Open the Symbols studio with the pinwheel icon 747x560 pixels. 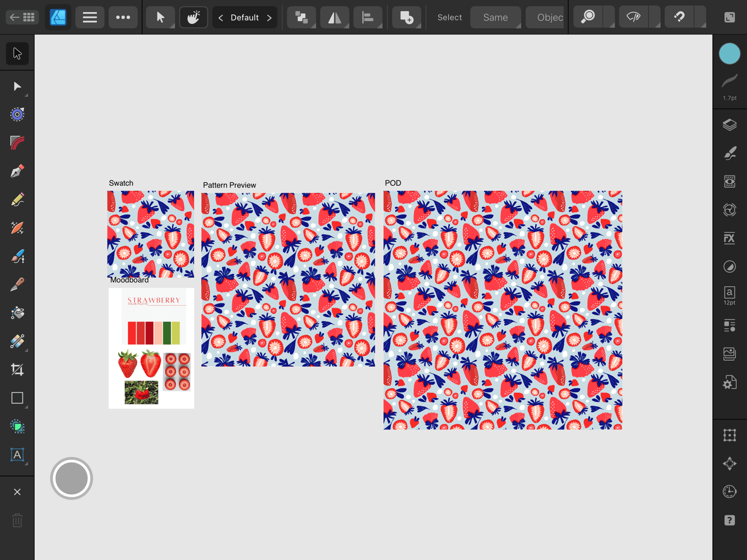729,210
